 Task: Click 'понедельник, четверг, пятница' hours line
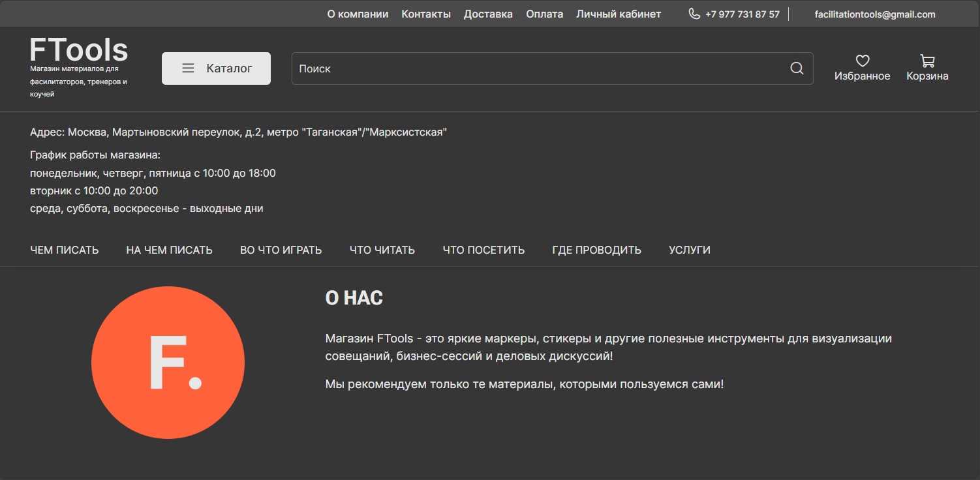(153, 173)
